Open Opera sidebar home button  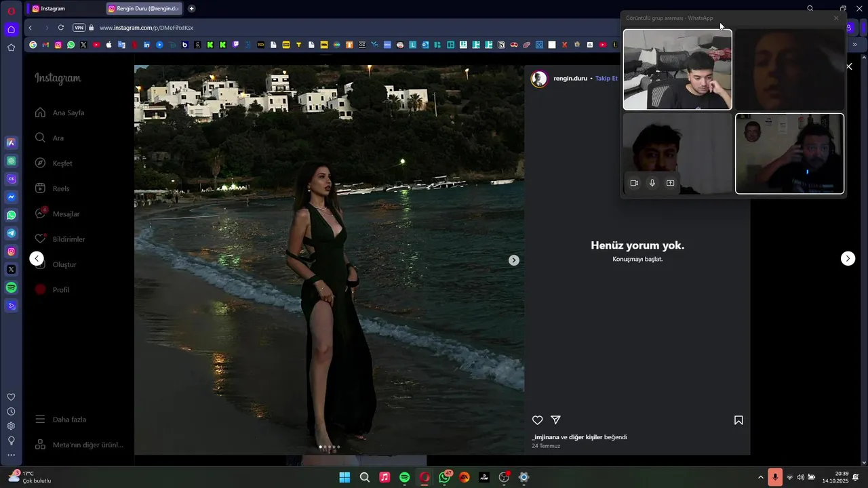[11, 29]
